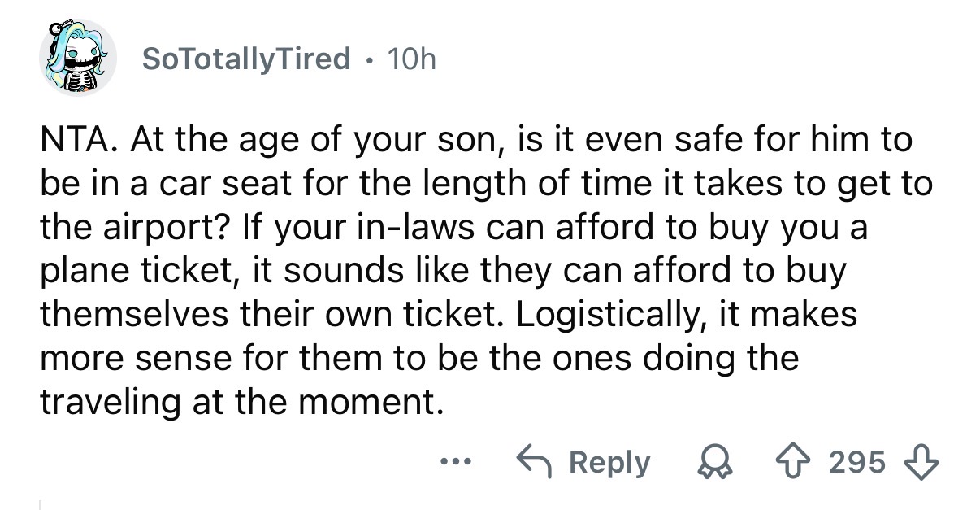Click the words 'more sense' in the comment

pyautogui.click(x=125, y=356)
